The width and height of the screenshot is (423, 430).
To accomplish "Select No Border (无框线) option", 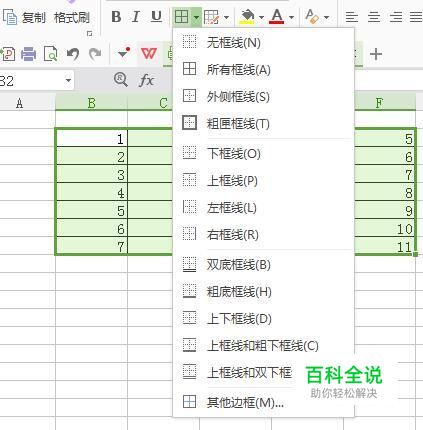I will (x=263, y=43).
